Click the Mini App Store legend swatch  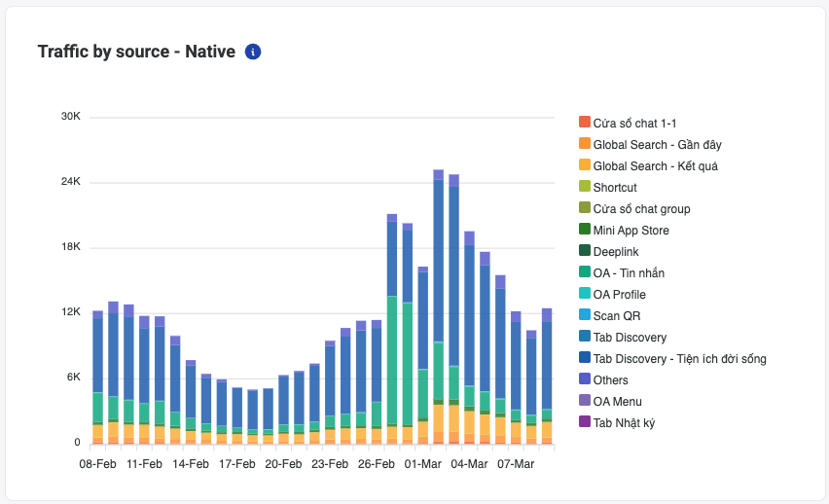point(584,229)
